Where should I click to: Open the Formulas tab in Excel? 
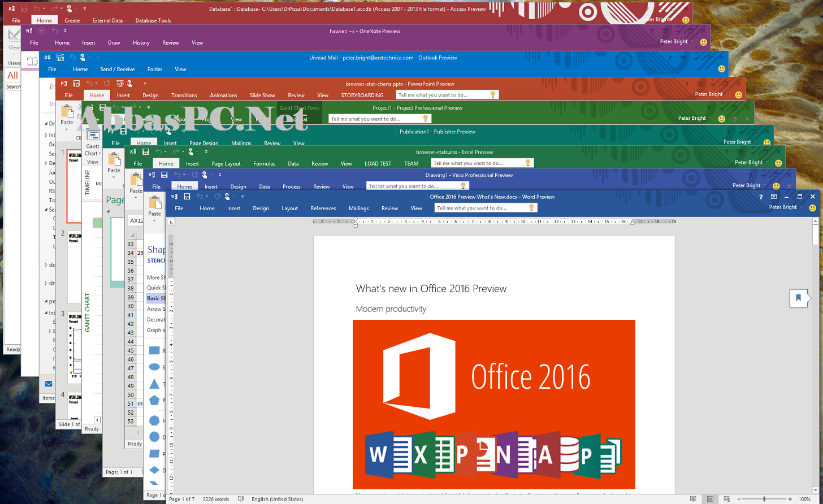tap(264, 164)
